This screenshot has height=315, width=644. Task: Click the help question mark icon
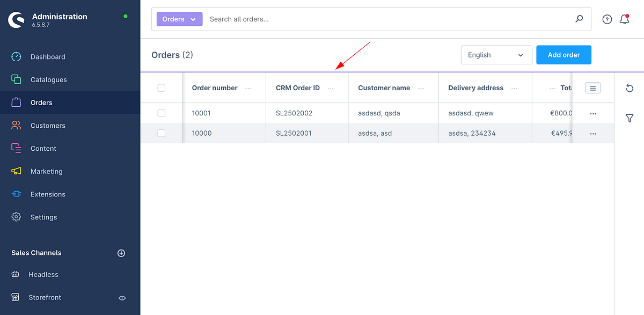607,19
